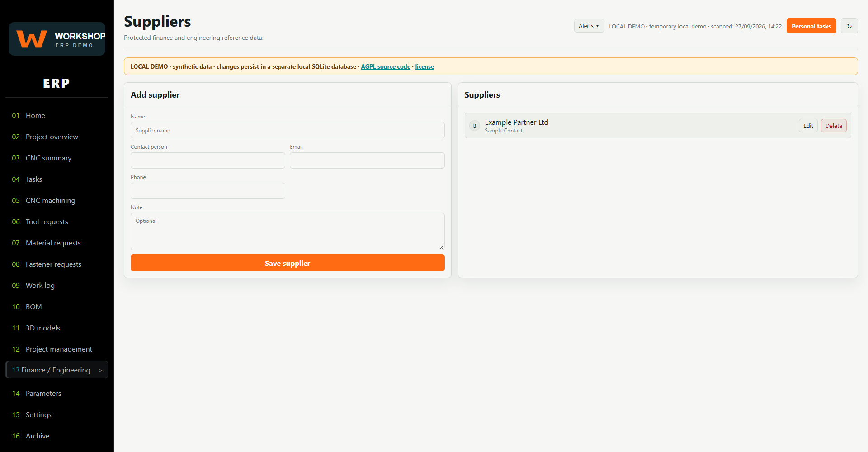868x452 pixels.
Task: Focus the Supplier name field
Action: [x=288, y=130]
